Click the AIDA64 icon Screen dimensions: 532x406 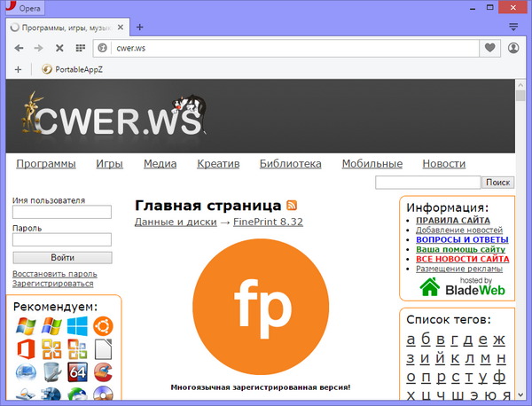77,372
